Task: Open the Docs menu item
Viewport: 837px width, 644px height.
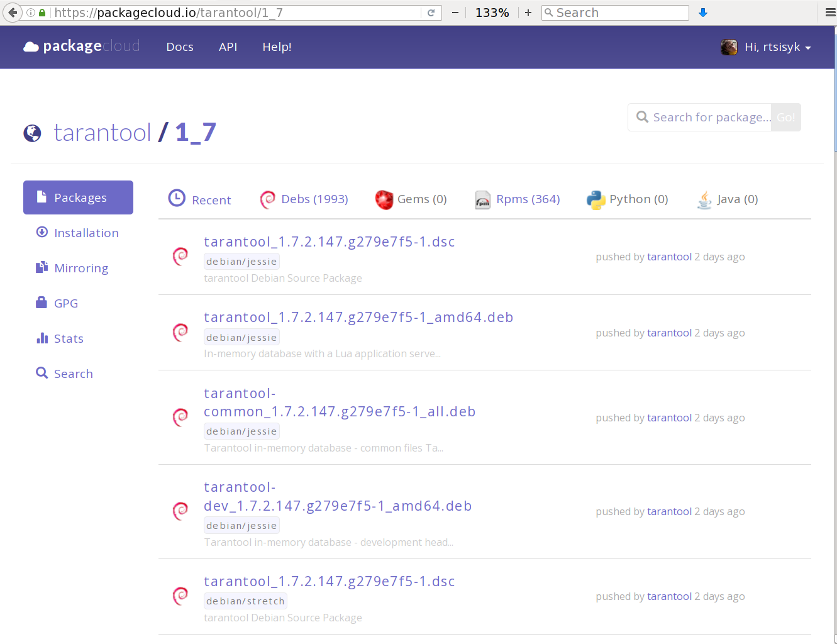Action: pyautogui.click(x=180, y=47)
